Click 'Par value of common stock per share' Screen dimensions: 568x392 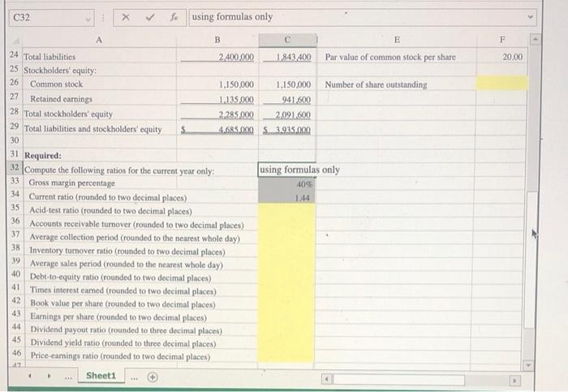click(x=390, y=57)
